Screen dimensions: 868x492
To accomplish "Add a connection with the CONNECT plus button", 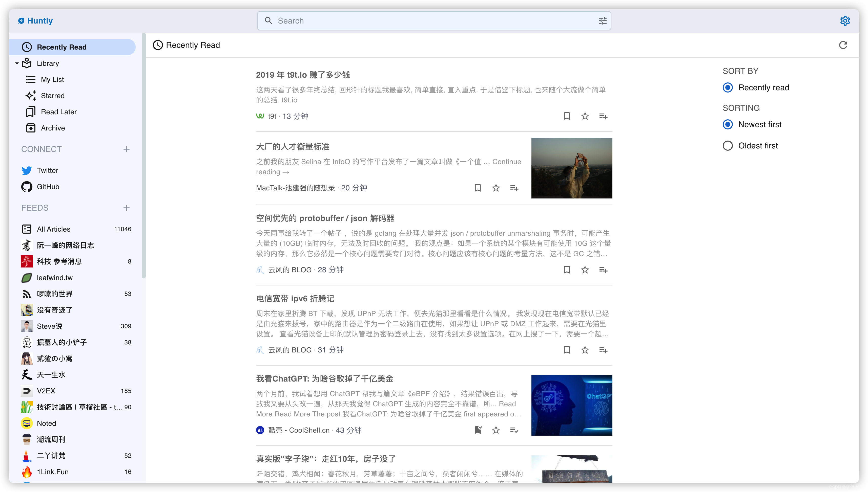I will 126,149.
